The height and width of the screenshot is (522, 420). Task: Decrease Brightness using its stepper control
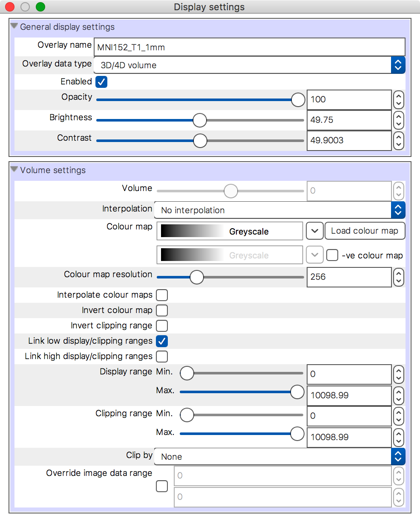399,124
